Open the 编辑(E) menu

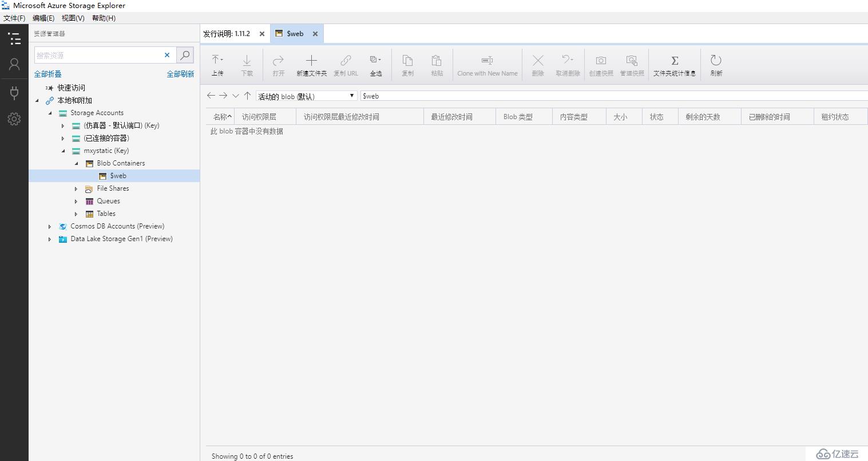click(43, 18)
